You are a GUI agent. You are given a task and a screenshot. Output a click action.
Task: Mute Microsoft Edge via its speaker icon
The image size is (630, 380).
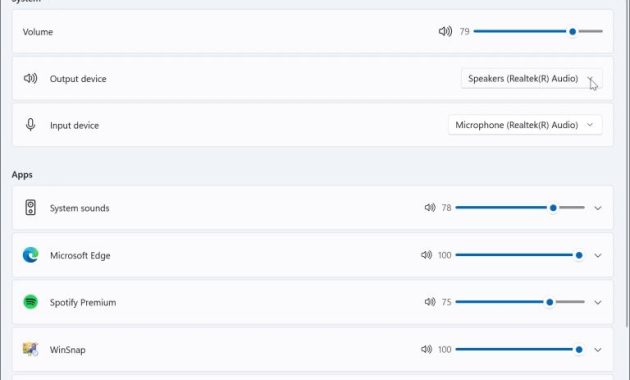pyautogui.click(x=426, y=255)
